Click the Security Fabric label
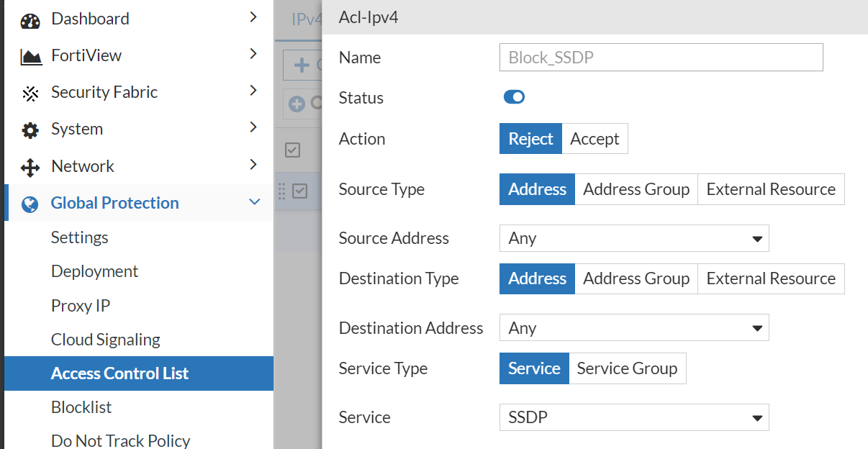The width and height of the screenshot is (868, 449). (104, 92)
